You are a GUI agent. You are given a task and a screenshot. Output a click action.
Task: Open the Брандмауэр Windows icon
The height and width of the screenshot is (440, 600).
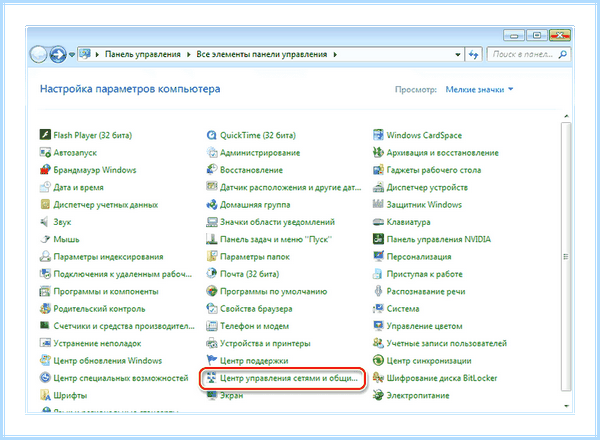[45, 170]
